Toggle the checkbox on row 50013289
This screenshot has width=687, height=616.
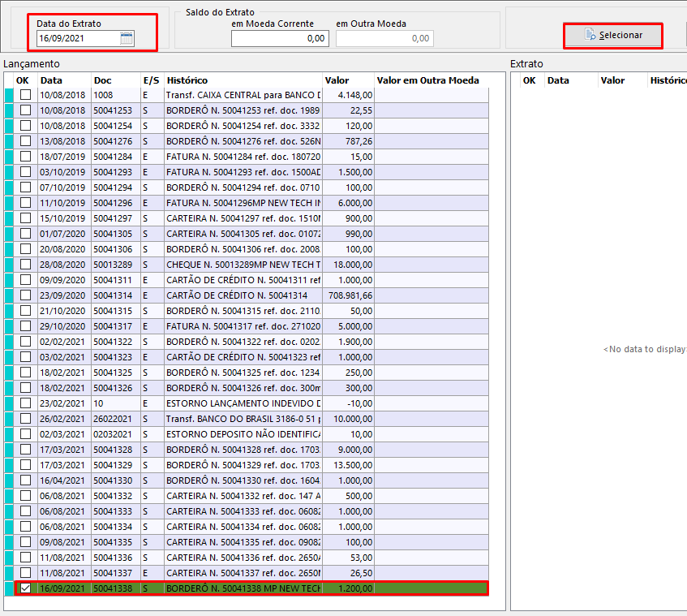click(x=25, y=265)
